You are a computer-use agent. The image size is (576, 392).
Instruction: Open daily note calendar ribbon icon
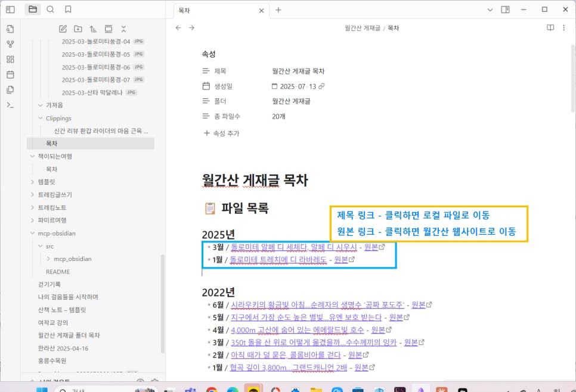10,74
